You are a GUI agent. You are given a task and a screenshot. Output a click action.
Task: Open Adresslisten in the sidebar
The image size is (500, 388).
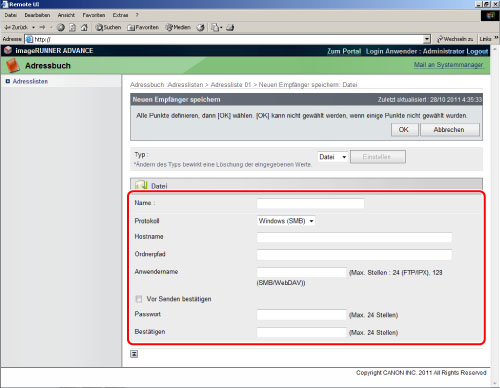pos(30,81)
